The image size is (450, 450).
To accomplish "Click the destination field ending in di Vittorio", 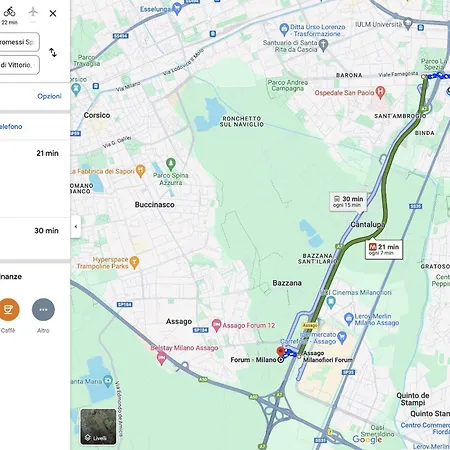I will [20, 65].
